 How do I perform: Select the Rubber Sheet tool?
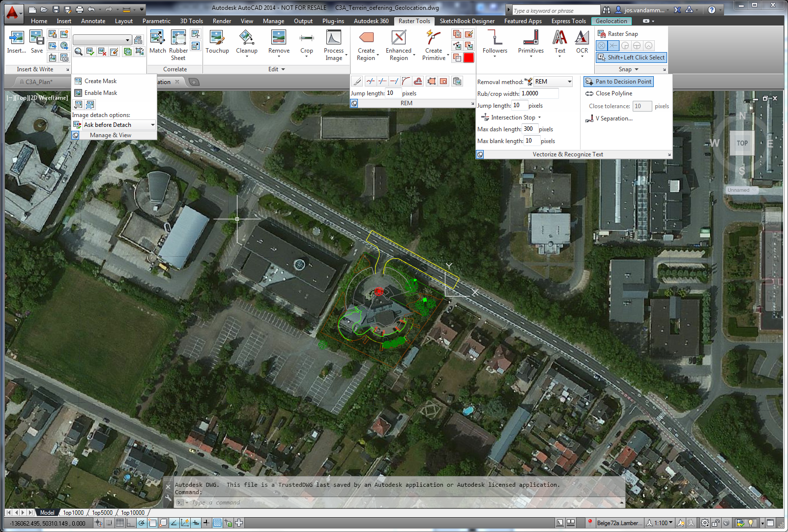(x=178, y=45)
